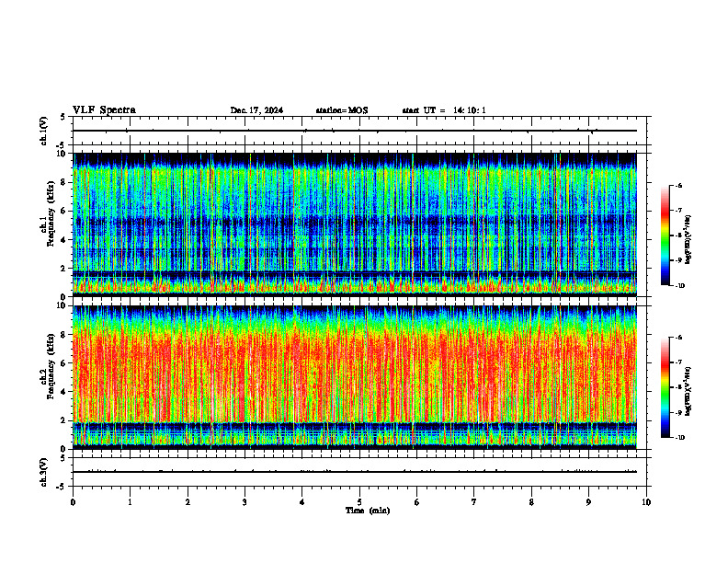Click the ch.2 colorbar "log(PSD)" units label
The image size is (728, 563).
point(688,391)
